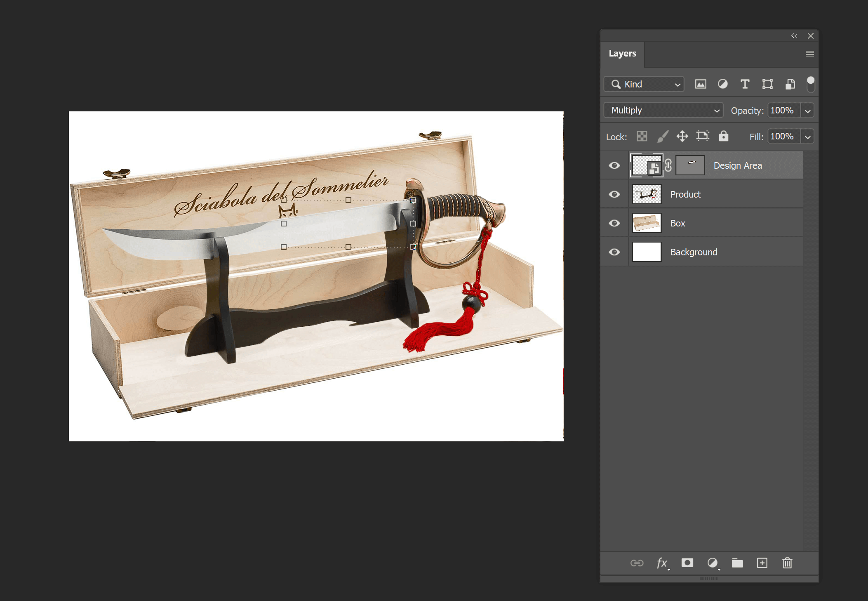Select the Design Area smart object thumbnail
Image resolution: width=868 pixels, height=601 pixels.
647,165
